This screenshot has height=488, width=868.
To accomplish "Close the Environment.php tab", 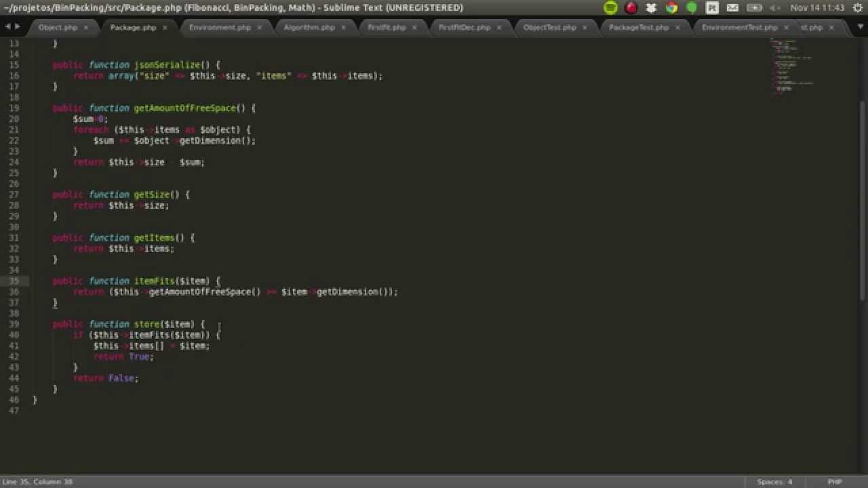I will 260,28.
